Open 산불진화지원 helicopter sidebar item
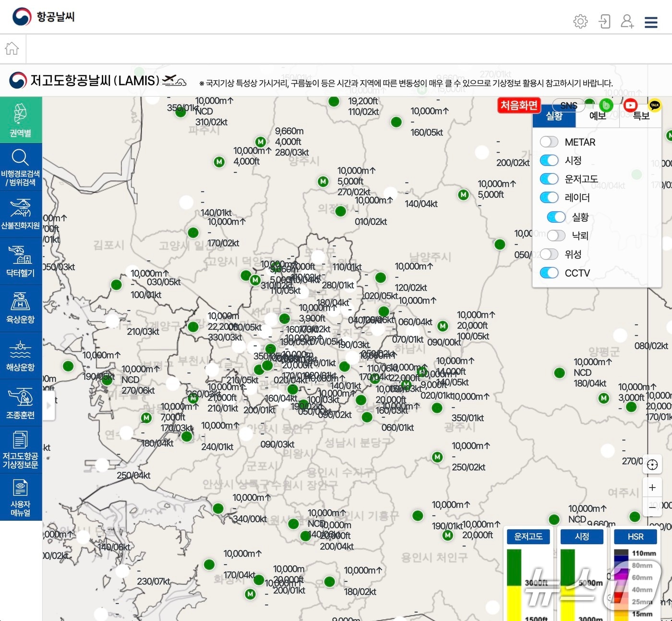This screenshot has height=621, width=672. [x=21, y=215]
